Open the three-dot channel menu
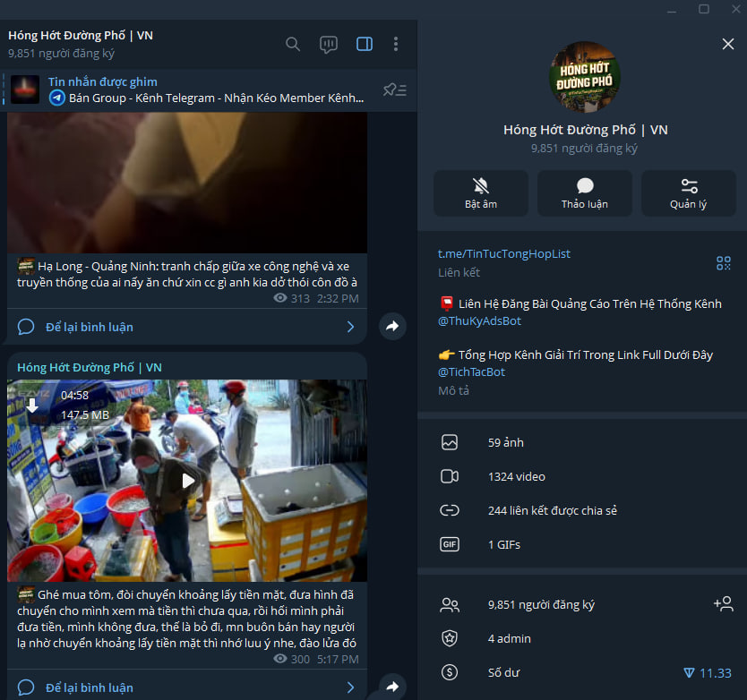The image size is (747, 700). (395, 44)
